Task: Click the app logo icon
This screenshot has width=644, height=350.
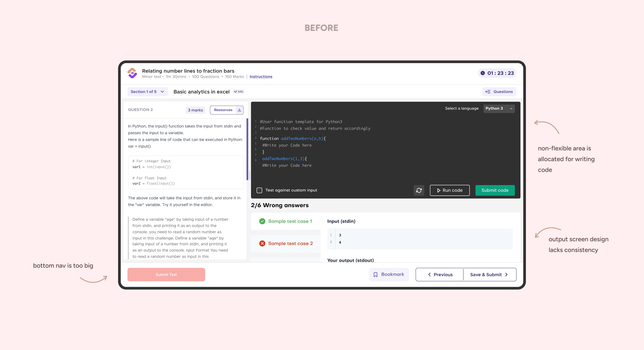Action: coord(132,73)
